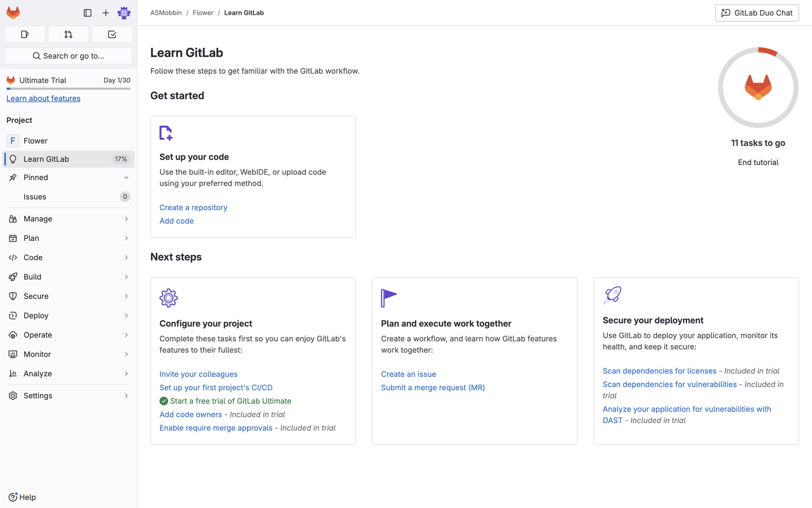Click the Learn GitLab lightbulb icon
This screenshot has height=508, width=812.
pyautogui.click(x=13, y=159)
